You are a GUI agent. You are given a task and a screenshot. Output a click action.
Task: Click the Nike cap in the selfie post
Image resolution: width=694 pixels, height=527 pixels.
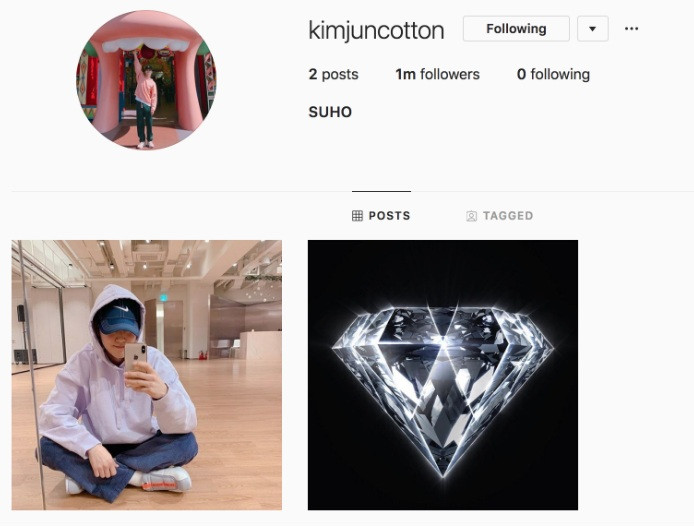tap(119, 318)
